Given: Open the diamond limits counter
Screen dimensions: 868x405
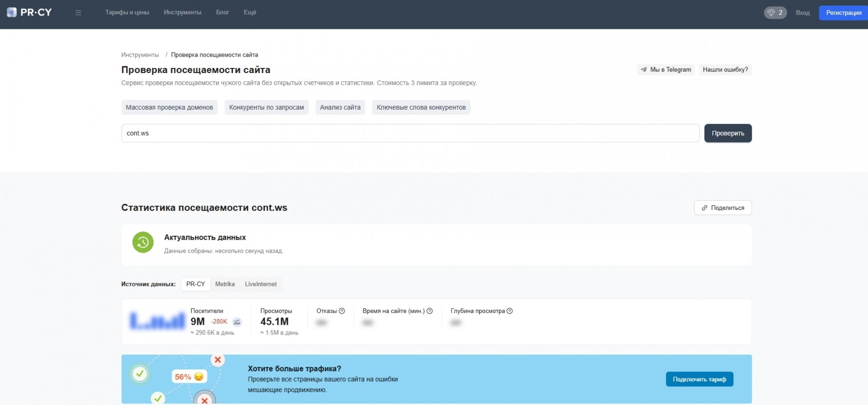Looking at the screenshot, I should click(x=775, y=12).
